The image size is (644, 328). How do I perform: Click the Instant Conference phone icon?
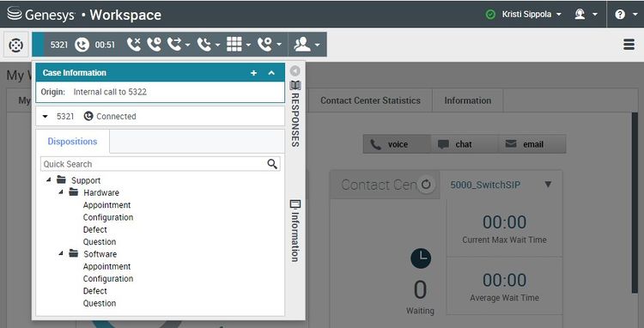pyautogui.click(x=204, y=45)
